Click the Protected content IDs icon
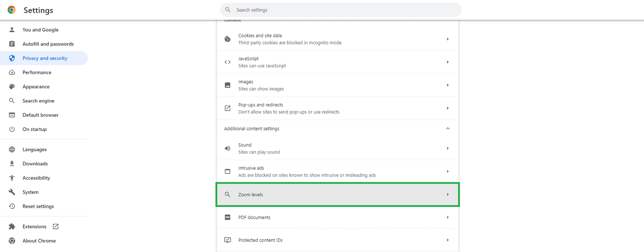Screen dimensions: 644x252 click(x=227, y=240)
